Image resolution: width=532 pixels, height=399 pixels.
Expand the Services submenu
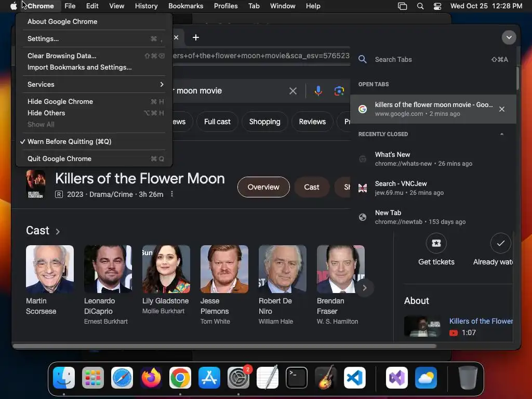point(94,84)
